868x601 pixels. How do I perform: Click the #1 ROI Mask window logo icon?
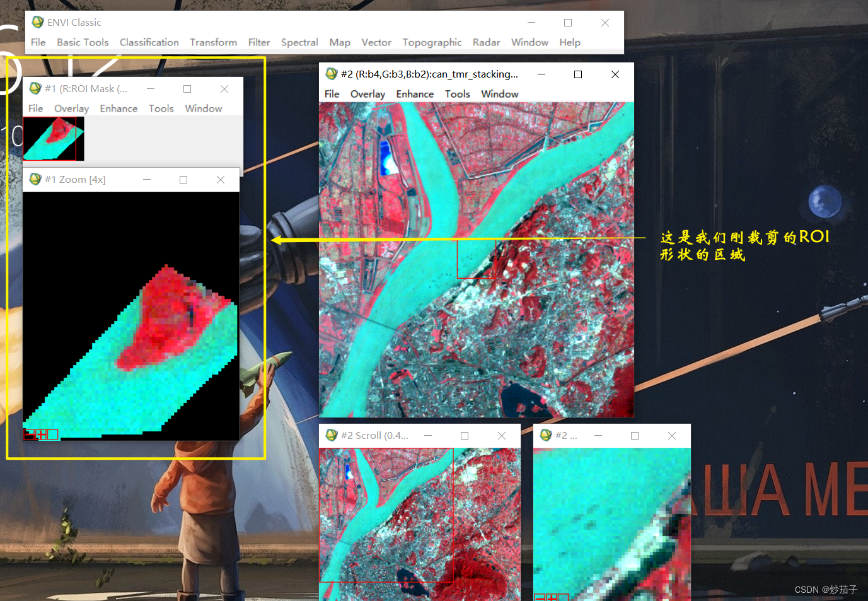[x=35, y=88]
